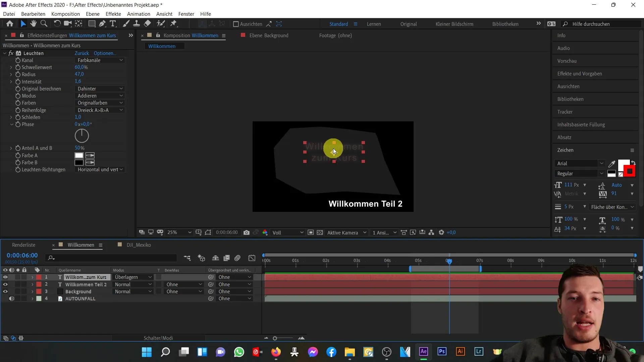Image resolution: width=644 pixels, height=362 pixels.
Task: Select the Pen tool in toolbar
Action: [x=102, y=23]
